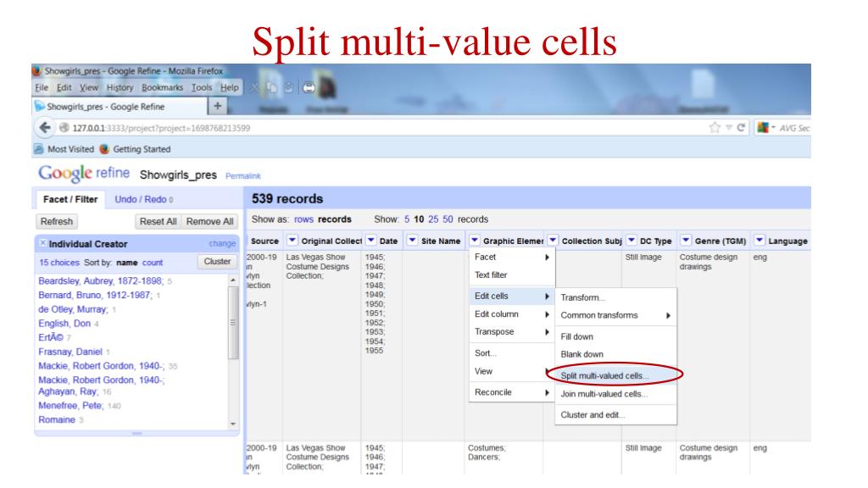Open the Reconcile submenu

pos(511,392)
